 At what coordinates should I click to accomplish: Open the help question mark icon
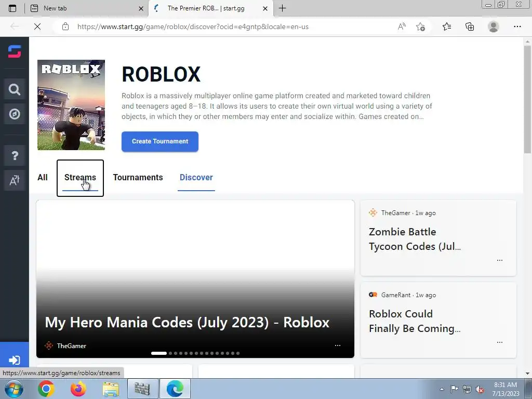click(14, 156)
